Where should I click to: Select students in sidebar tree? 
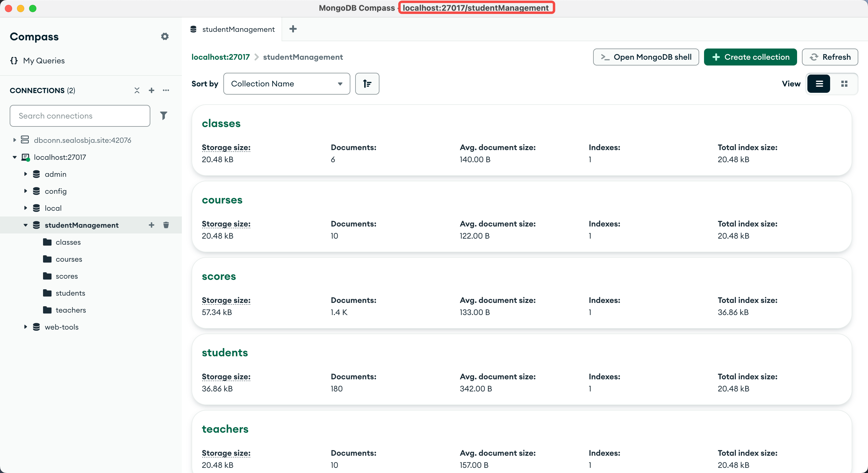pyautogui.click(x=70, y=293)
